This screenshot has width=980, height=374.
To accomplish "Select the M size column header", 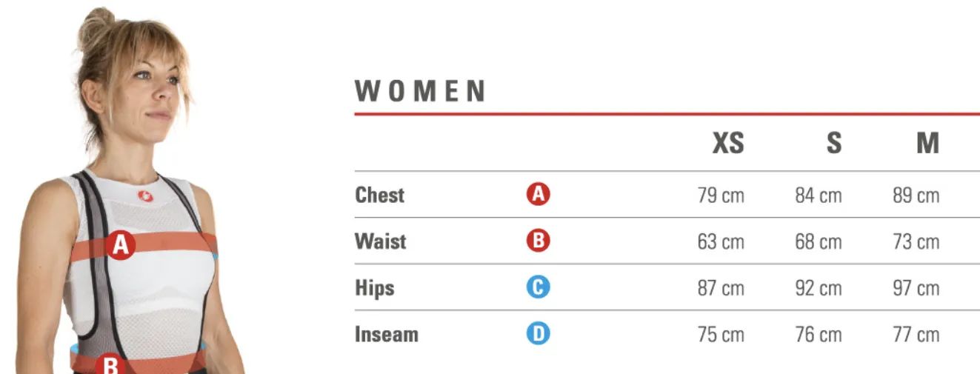I will tap(927, 143).
